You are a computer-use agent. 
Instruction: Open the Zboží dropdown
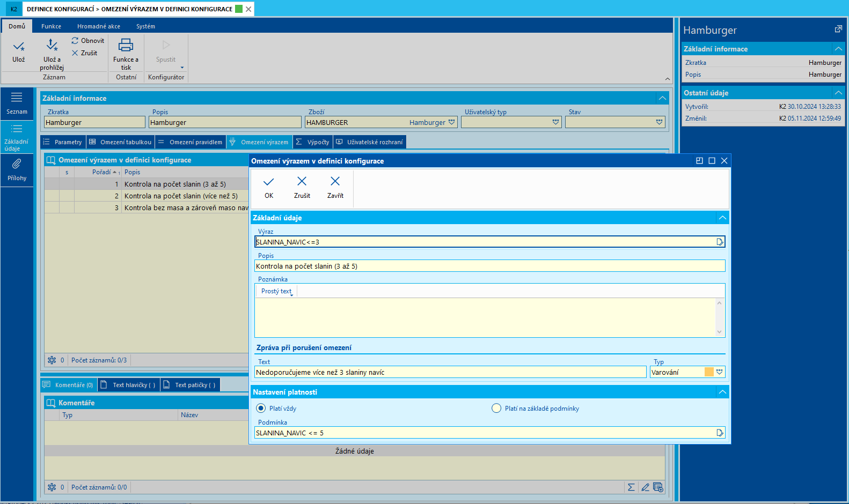[452, 122]
